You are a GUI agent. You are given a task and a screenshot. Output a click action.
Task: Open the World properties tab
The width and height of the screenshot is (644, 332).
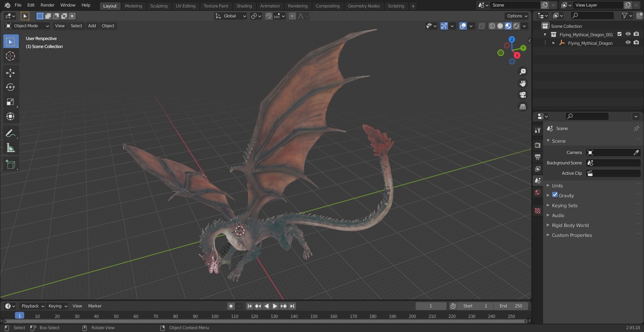click(x=537, y=192)
